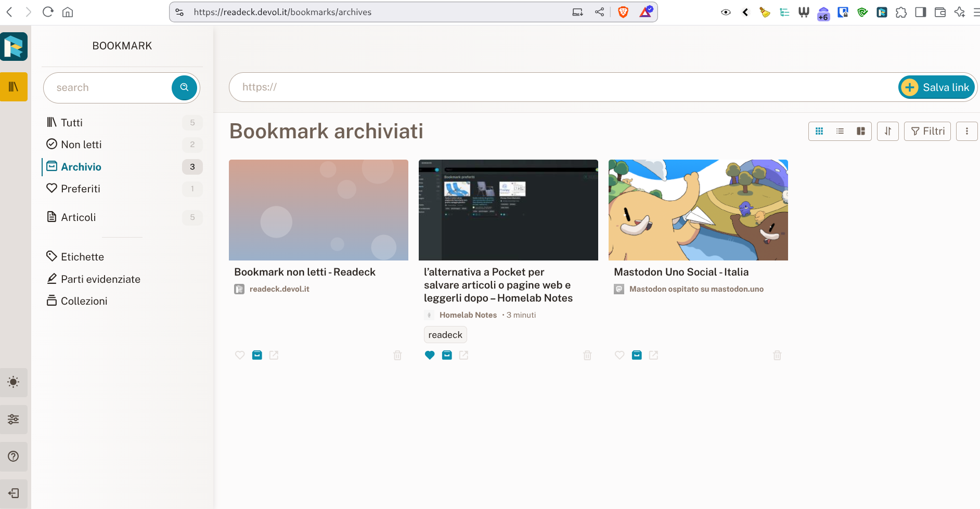Viewport: 980px width, 509px height.
Task: Switch to compact list view layout
Action: pos(840,131)
